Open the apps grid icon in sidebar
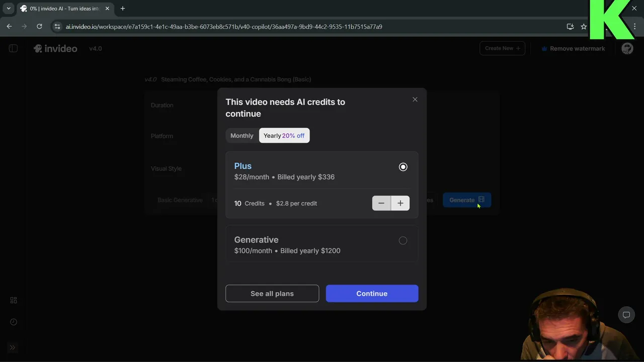Image resolution: width=644 pixels, height=362 pixels. (14, 300)
